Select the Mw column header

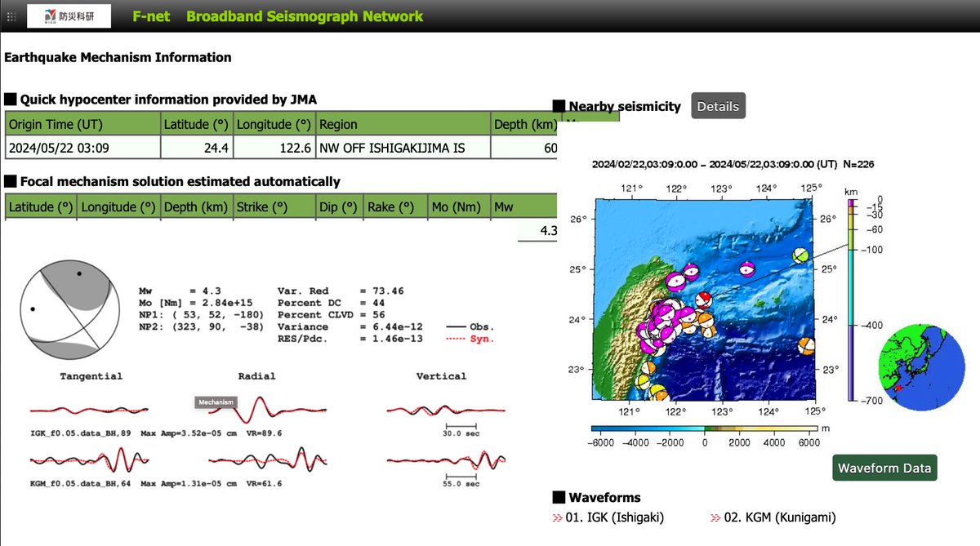(525, 206)
